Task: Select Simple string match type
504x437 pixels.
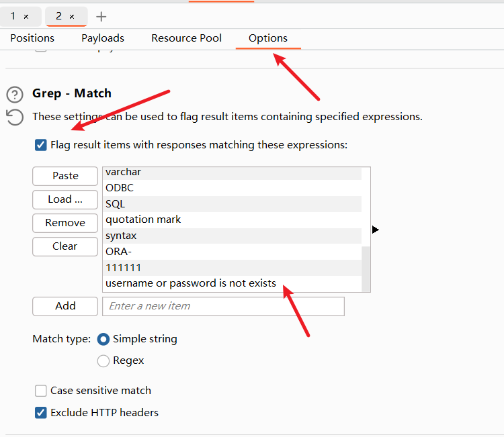Action: [103, 339]
